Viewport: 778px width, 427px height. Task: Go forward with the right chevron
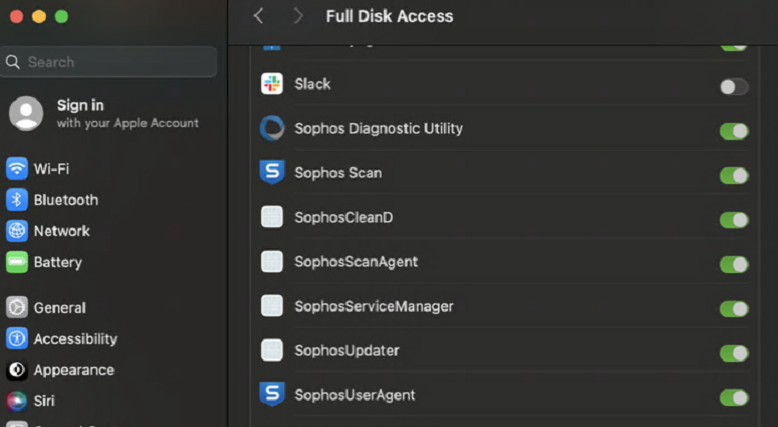pos(297,16)
